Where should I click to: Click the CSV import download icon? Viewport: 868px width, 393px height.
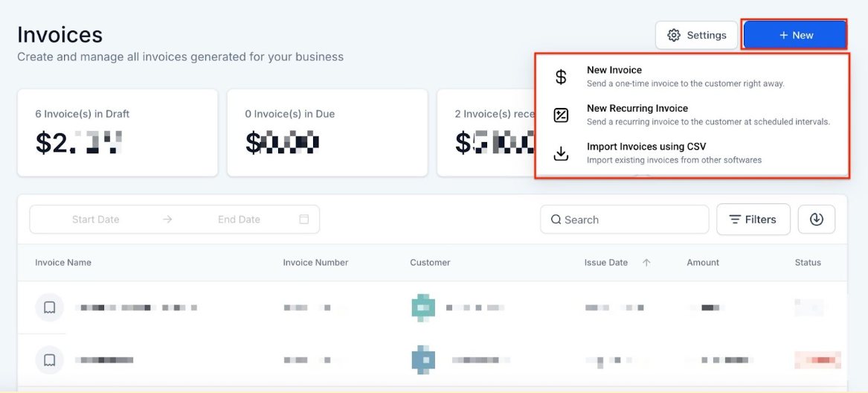[562, 153]
